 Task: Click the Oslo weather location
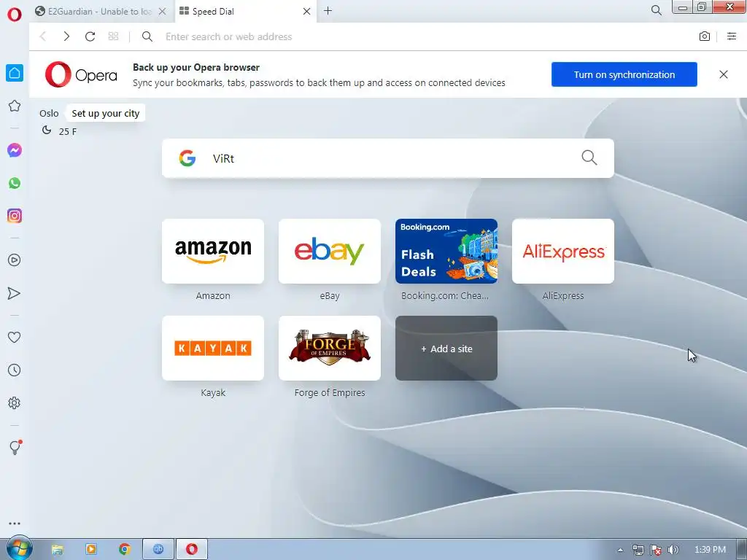(x=49, y=113)
